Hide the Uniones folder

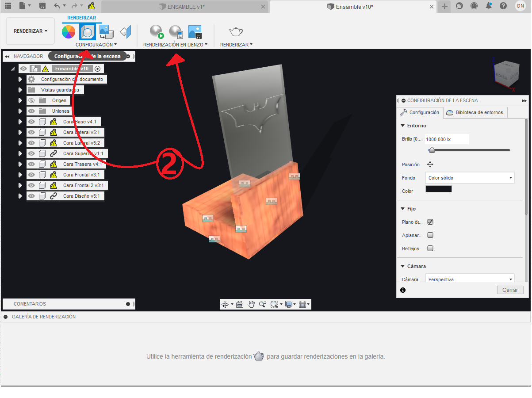(31, 111)
